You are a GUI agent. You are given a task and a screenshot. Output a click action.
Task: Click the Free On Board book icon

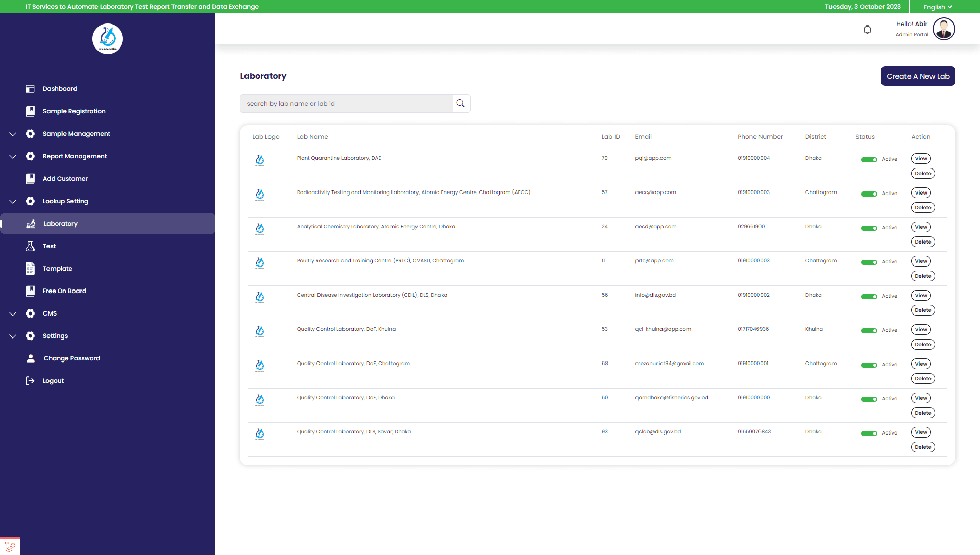[x=30, y=291]
